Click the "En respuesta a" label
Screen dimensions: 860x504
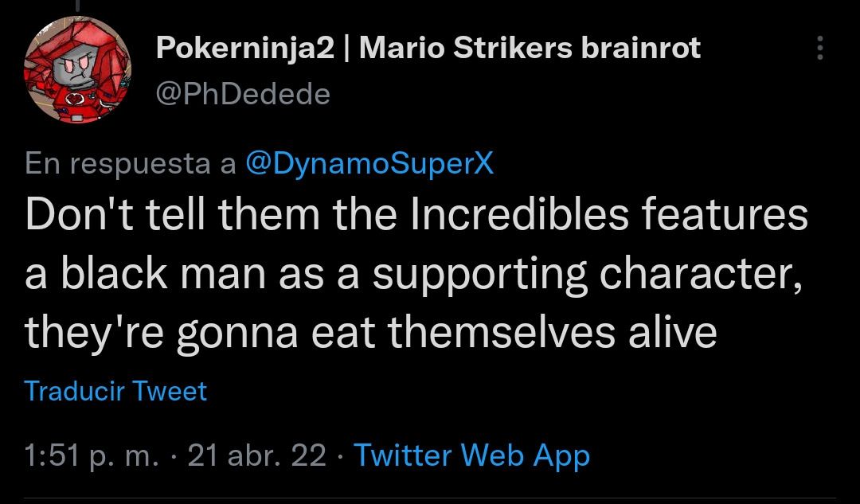(x=131, y=163)
